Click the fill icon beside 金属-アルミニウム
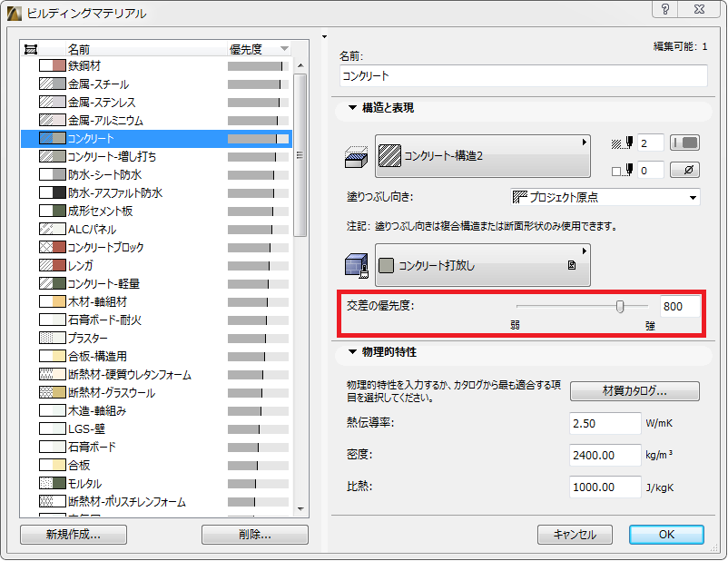 pyautogui.click(x=52, y=120)
